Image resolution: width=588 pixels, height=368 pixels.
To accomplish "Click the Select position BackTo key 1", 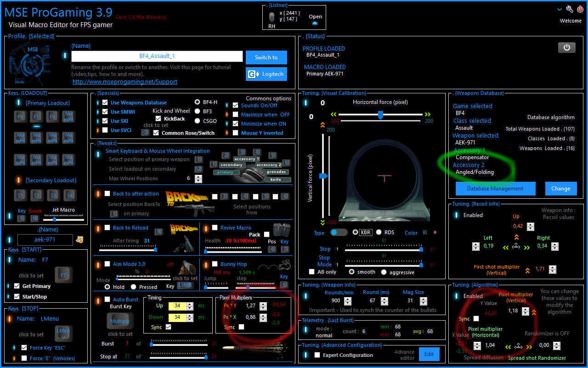I will pos(114,213).
